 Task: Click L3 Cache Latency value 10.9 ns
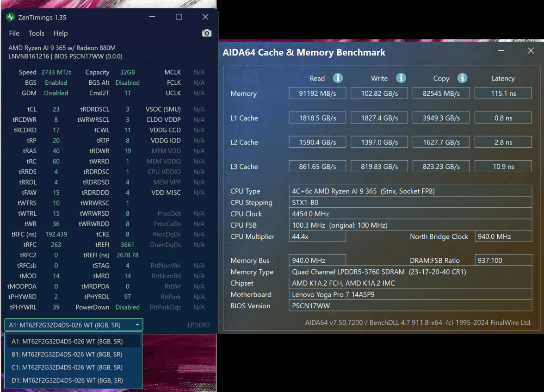coord(503,166)
